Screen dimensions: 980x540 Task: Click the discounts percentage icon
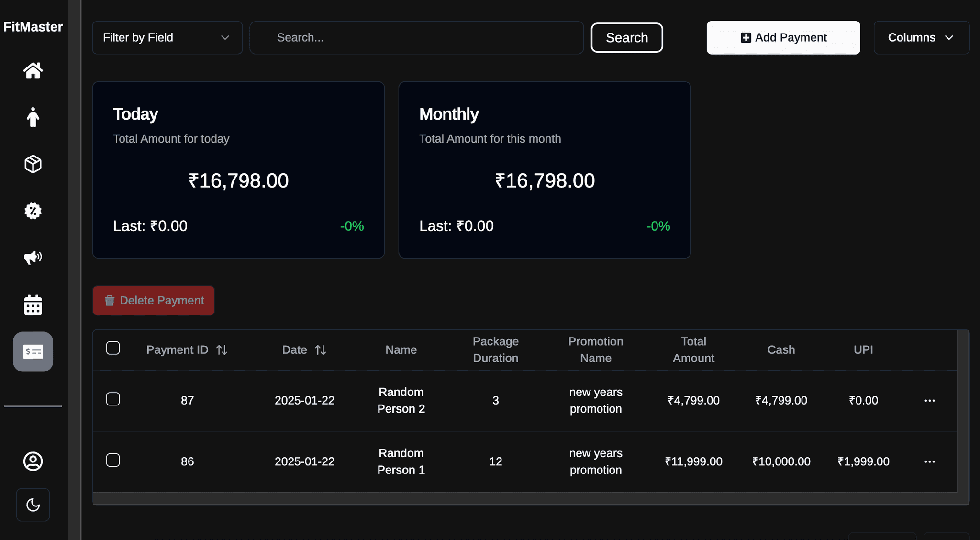click(33, 211)
